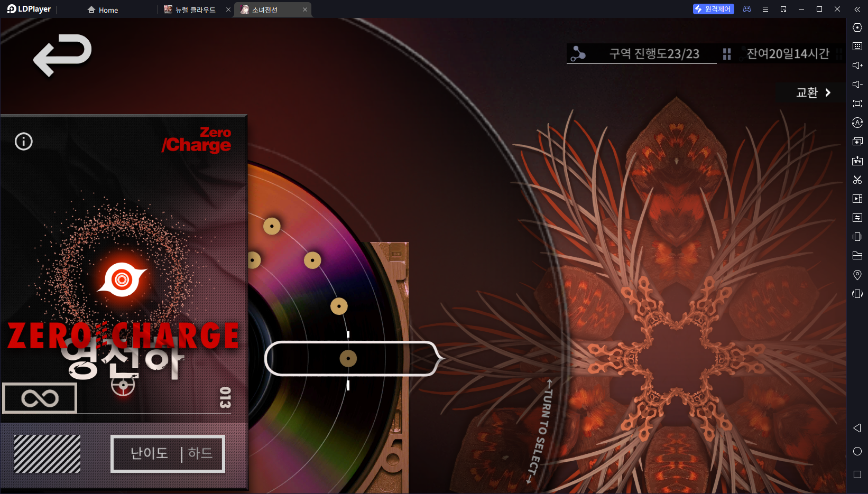Switch to the 뉴럴 클라우드 tab

pyautogui.click(x=190, y=10)
